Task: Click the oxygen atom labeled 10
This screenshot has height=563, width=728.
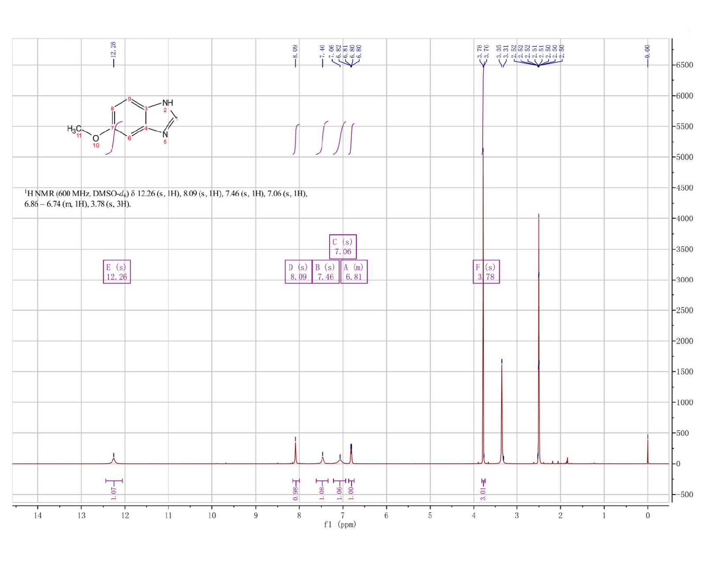Action: (96, 138)
